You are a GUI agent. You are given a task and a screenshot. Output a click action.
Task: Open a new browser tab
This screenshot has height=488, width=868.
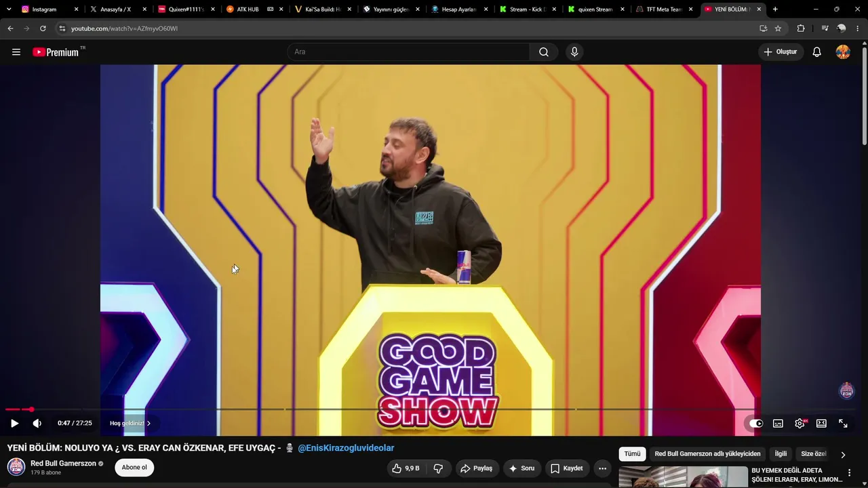pyautogui.click(x=775, y=9)
